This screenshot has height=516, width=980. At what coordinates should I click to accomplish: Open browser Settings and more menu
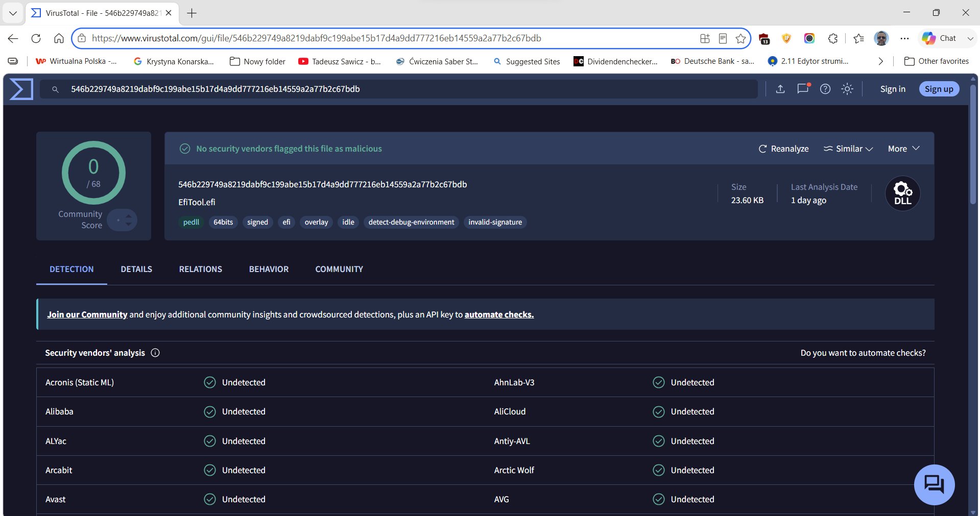click(904, 38)
